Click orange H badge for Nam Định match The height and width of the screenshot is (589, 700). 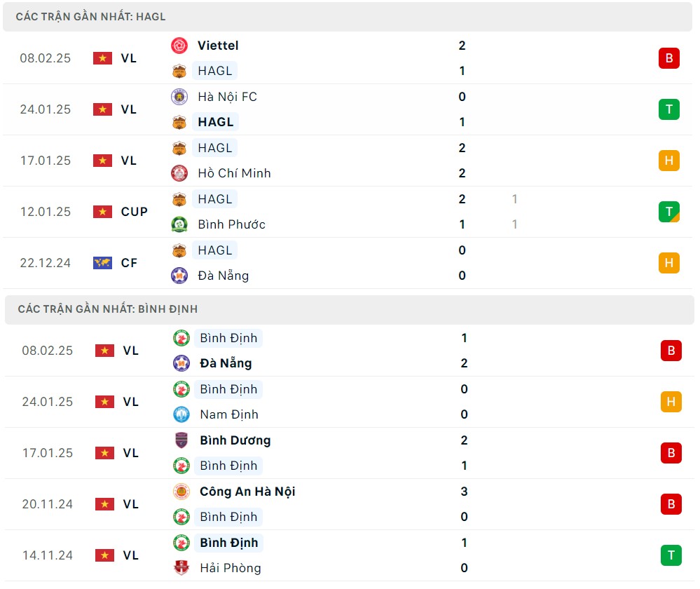click(671, 402)
